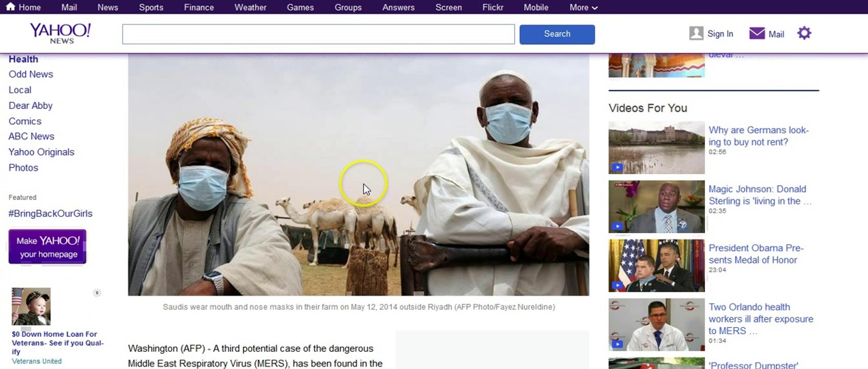This screenshot has width=868, height=369.
Task: Open Weather in top navigation
Action: 251,7
